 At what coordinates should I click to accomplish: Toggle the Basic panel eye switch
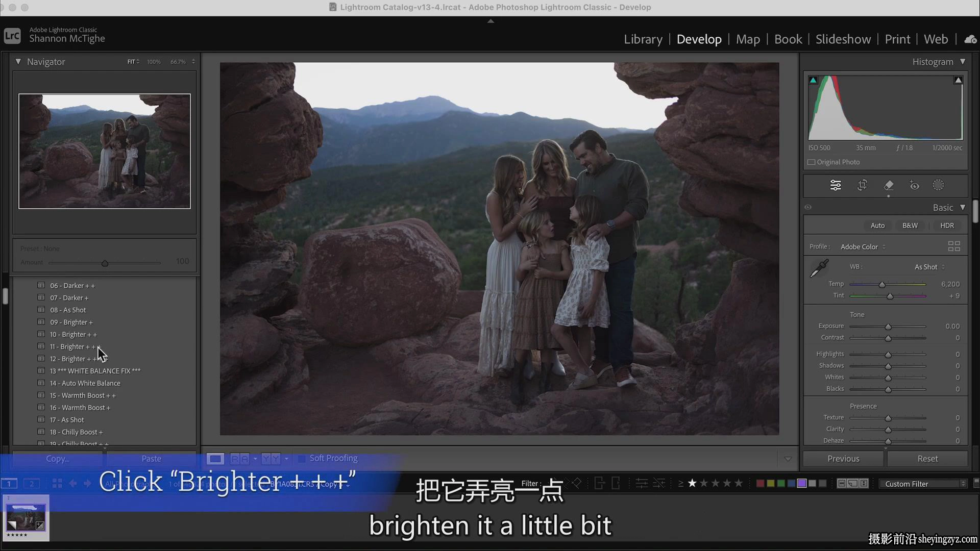[x=808, y=207]
